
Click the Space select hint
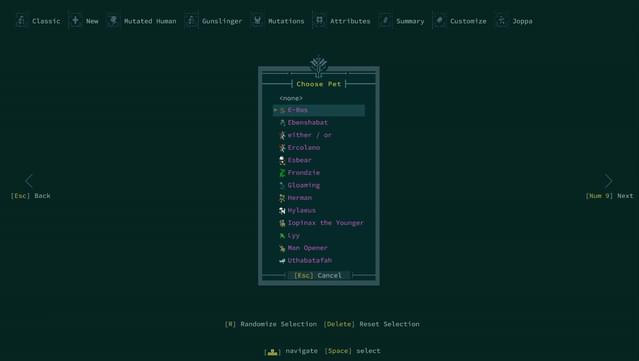[353, 351]
